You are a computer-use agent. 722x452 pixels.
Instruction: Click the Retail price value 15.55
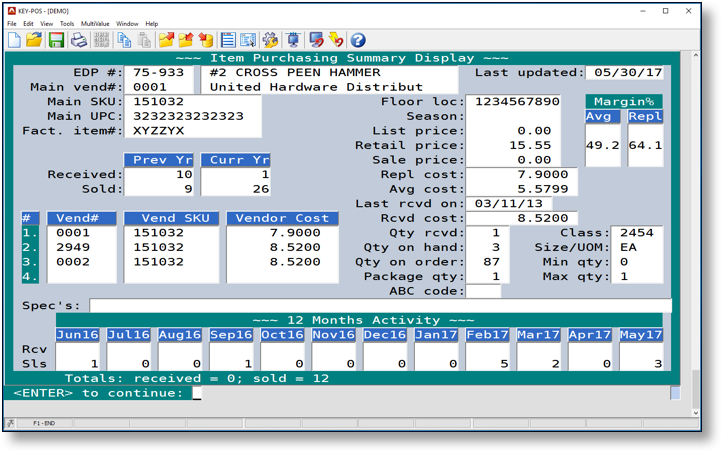[x=530, y=145]
